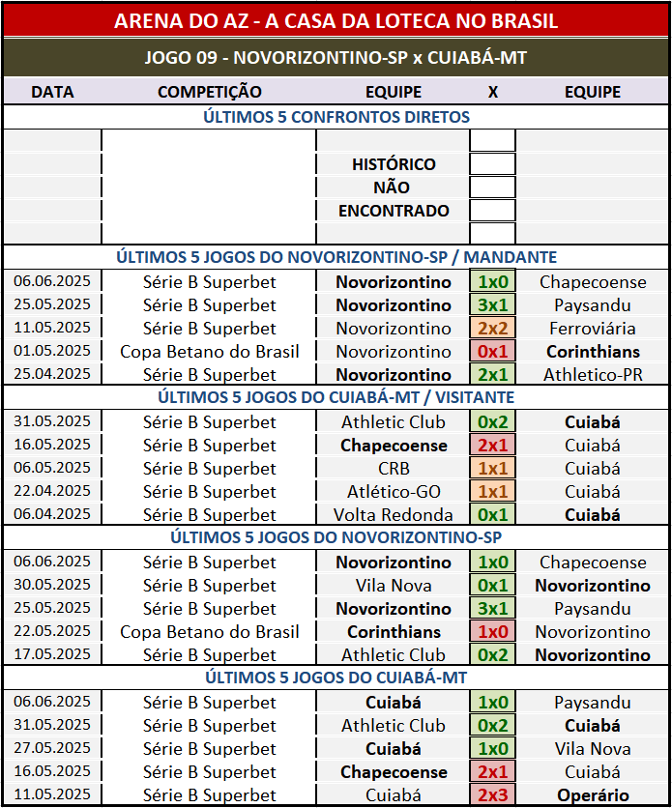Select the Atlético-GO team cell
The height and width of the screenshot is (808, 672).
(394, 492)
